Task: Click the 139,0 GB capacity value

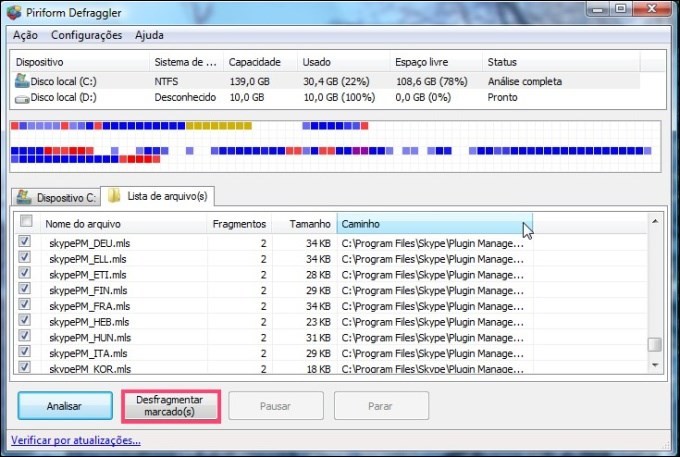Action: [249, 82]
